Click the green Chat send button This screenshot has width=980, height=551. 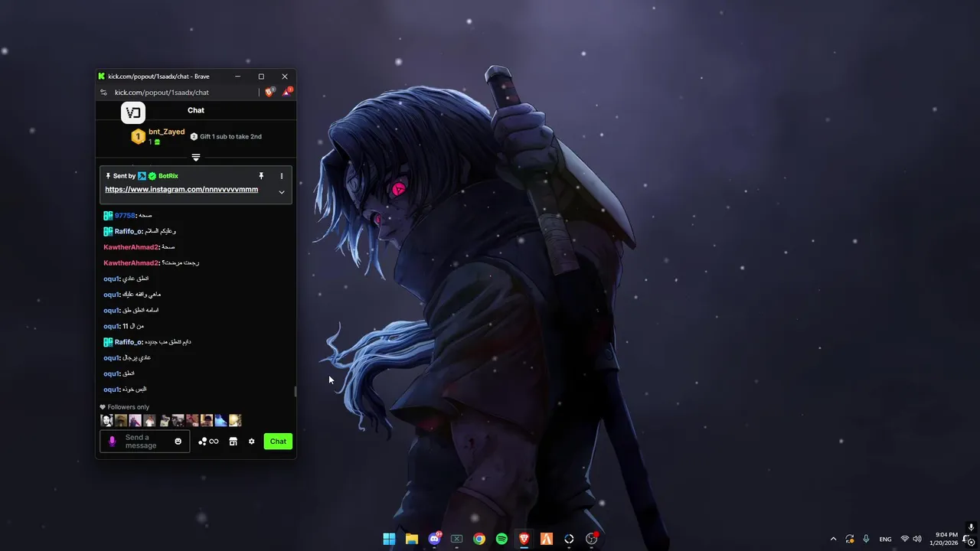pos(278,442)
